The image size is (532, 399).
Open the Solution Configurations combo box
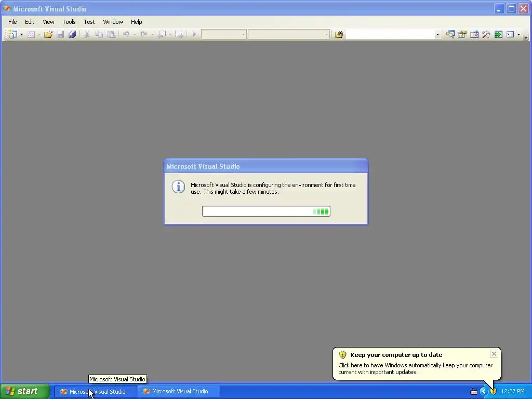pos(223,34)
